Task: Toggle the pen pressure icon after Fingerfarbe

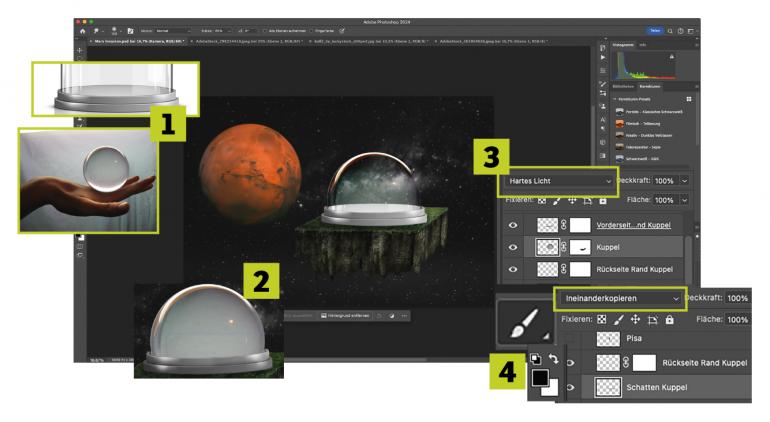Action: click(342, 31)
